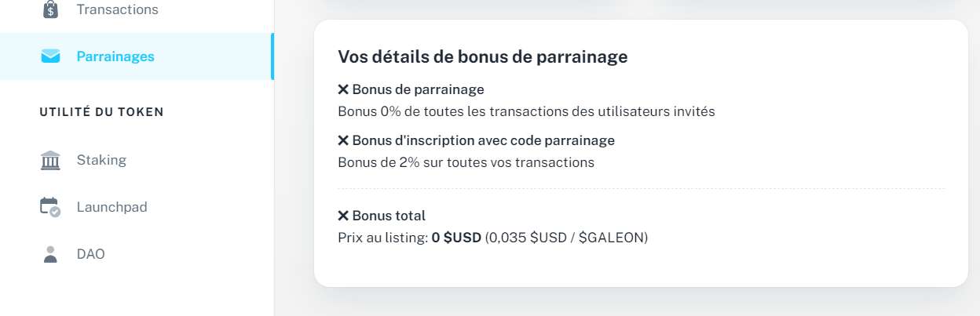Click the X icon beside Bonus total
Screen dimensions: 980x316
point(343,216)
